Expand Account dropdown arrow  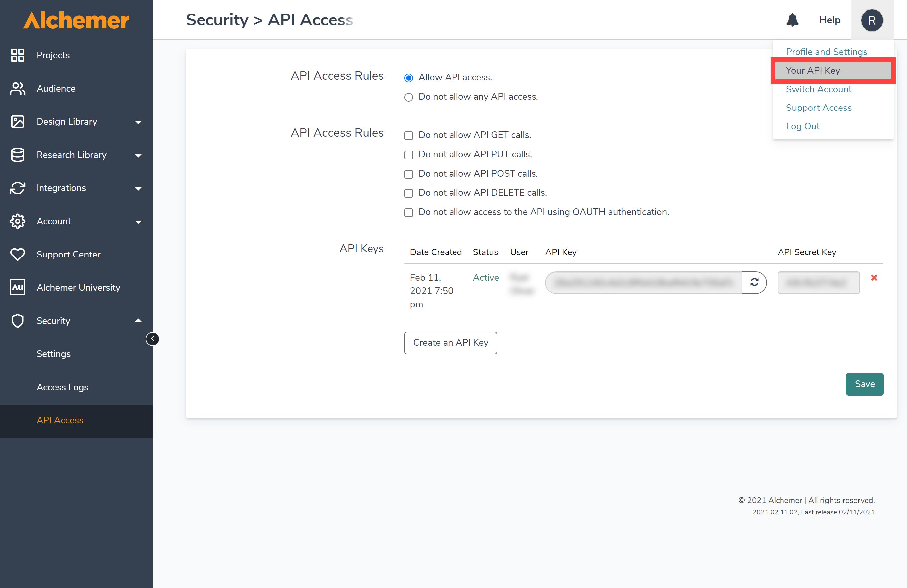click(138, 222)
